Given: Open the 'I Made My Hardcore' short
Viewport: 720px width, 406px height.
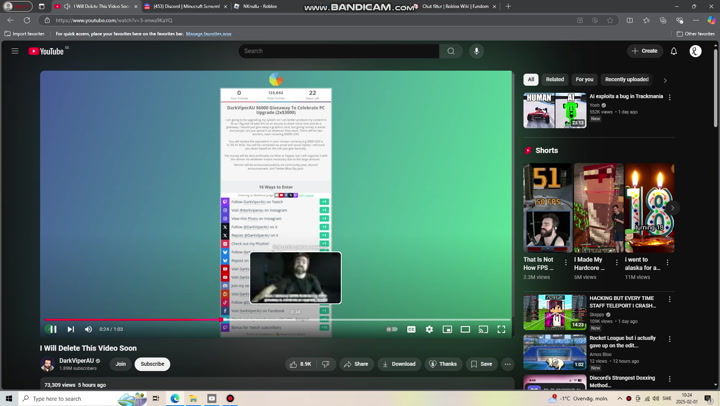Looking at the screenshot, I should (598, 208).
